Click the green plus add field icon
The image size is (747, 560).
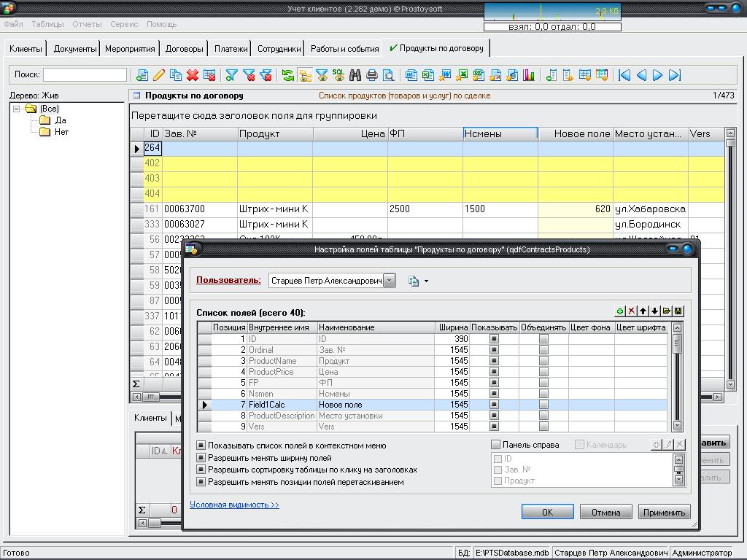point(620,311)
